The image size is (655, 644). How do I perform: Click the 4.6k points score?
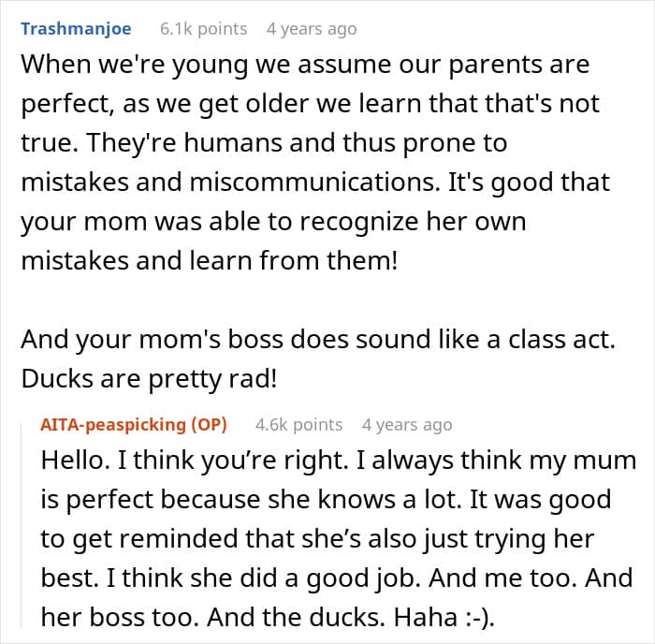pos(298,424)
